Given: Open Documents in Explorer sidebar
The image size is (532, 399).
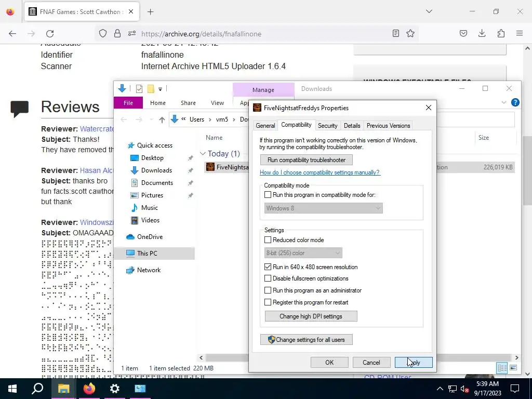Looking at the screenshot, I should 157,183.
